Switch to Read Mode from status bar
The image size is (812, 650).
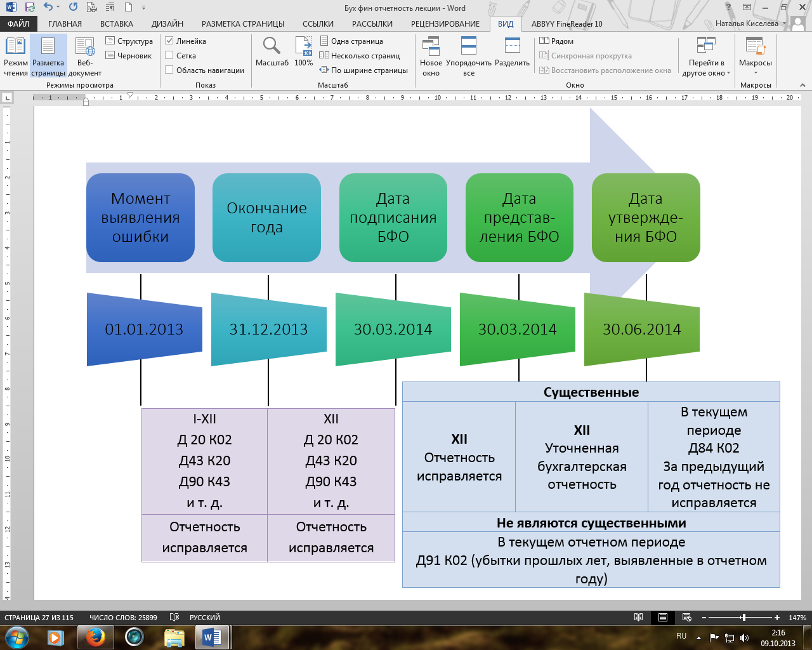(639, 617)
